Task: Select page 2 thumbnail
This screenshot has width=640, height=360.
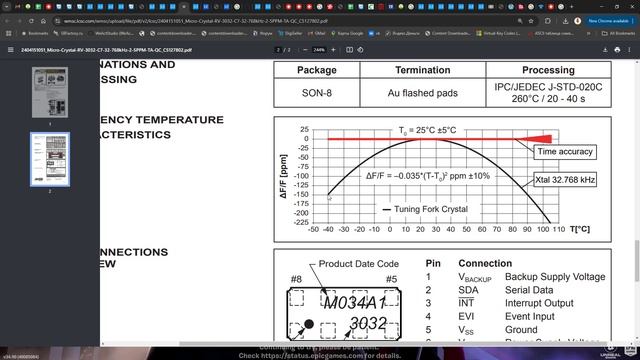Action: pyautogui.click(x=50, y=159)
